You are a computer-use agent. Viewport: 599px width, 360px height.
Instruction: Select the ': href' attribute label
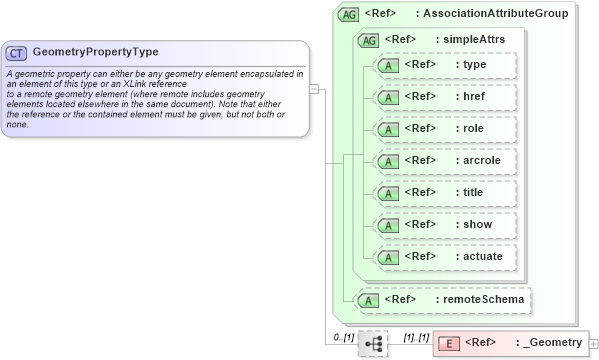pos(470,96)
